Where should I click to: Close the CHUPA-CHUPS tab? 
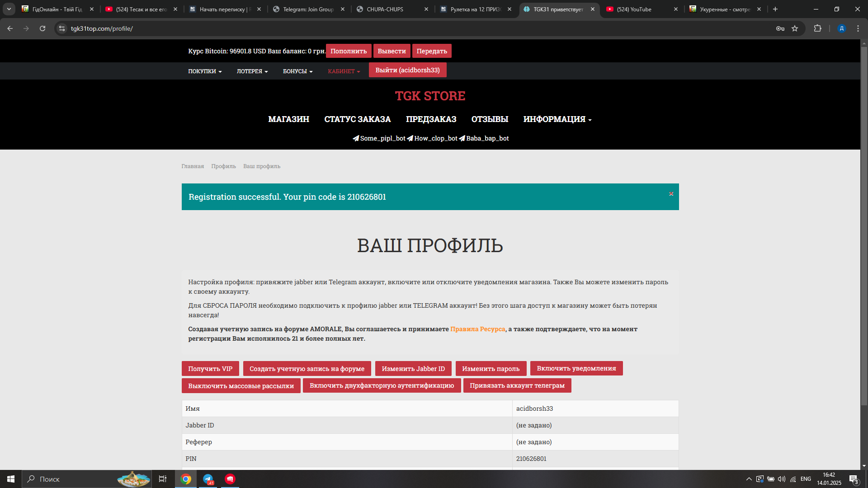point(426,9)
